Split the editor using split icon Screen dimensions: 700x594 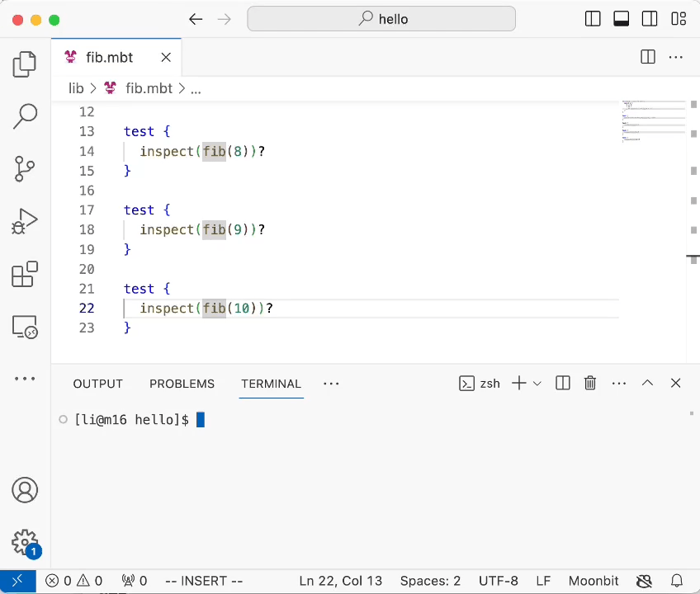647,57
